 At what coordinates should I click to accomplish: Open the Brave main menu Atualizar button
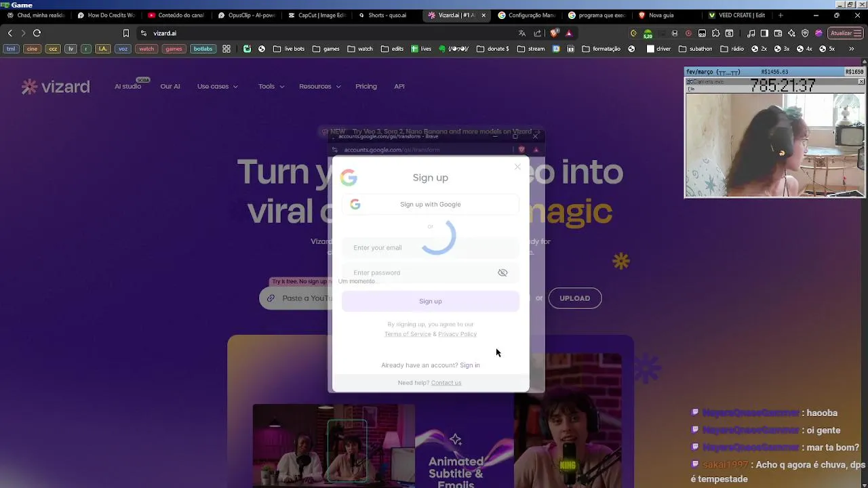(845, 33)
